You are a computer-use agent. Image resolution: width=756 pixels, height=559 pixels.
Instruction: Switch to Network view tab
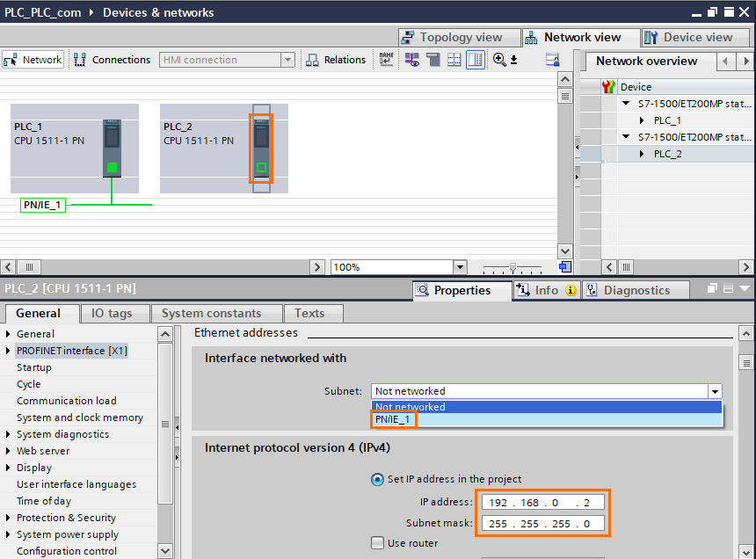[580, 37]
